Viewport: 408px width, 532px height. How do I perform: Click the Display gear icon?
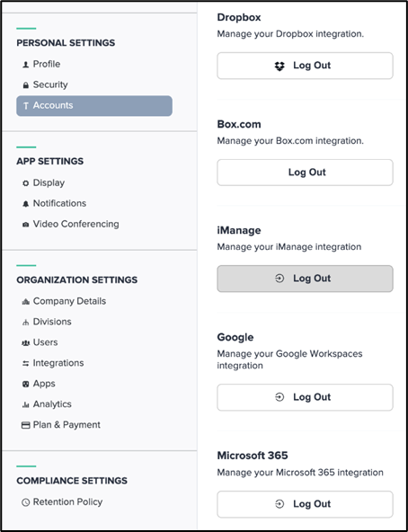[x=25, y=183]
